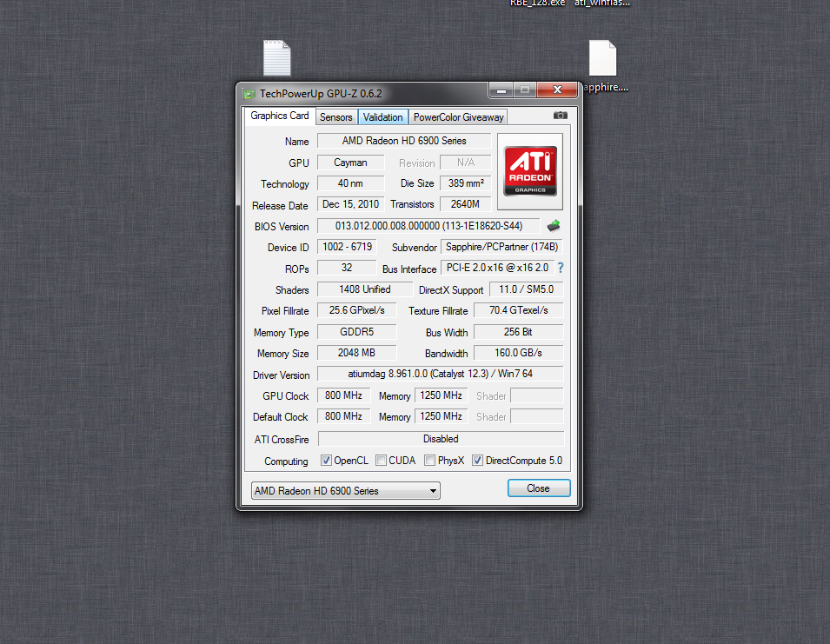Click the ROPs value 32
This screenshot has height=644, width=830.
pyautogui.click(x=347, y=268)
